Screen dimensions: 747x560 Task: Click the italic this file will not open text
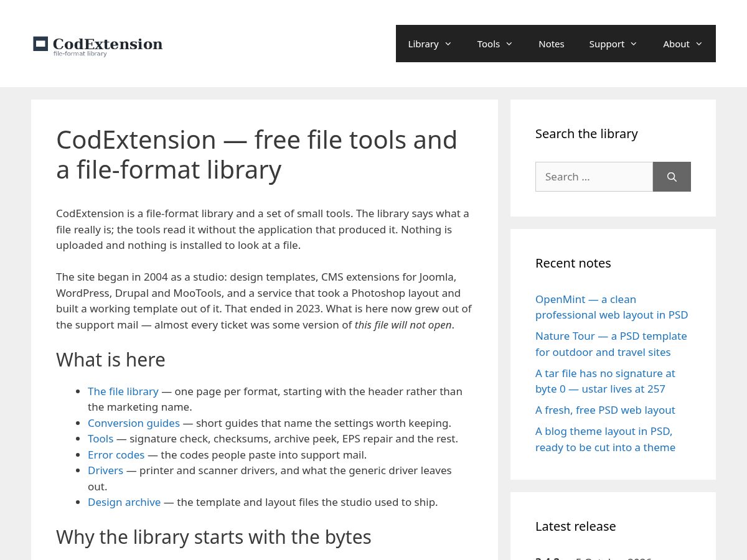click(403, 325)
